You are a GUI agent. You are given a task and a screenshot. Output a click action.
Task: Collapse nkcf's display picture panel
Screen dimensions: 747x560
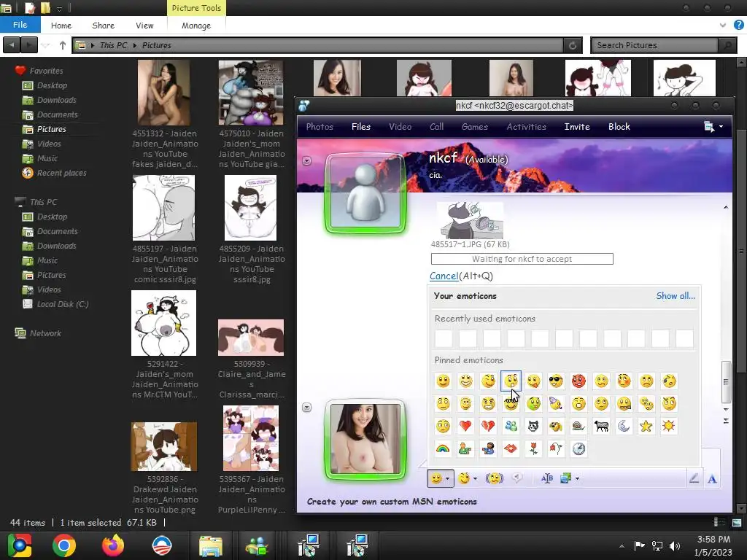coord(307,161)
